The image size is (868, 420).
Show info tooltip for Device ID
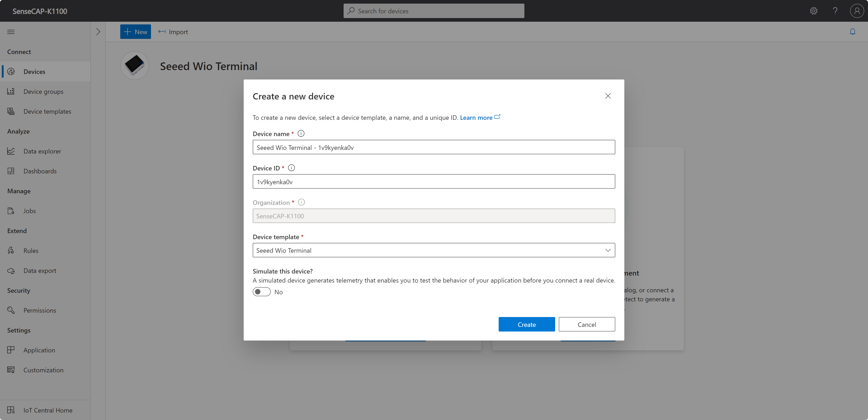point(291,168)
